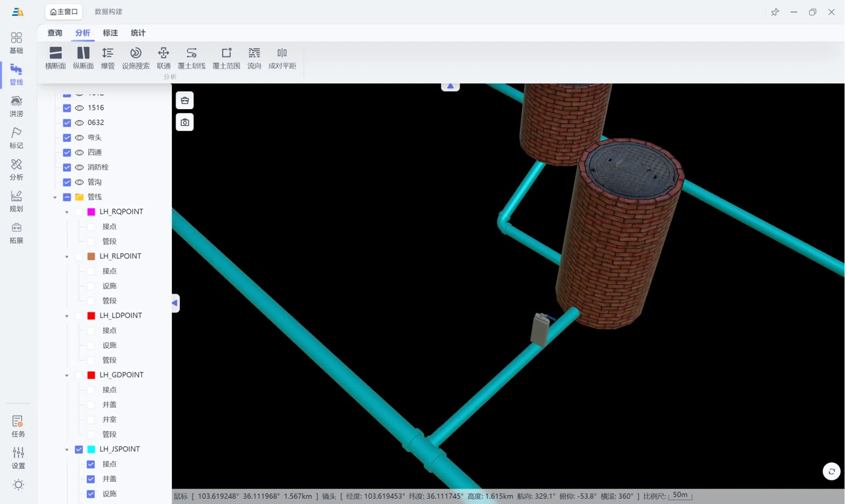Open the 管线 pipeline module in sidebar
845x504 pixels.
point(16,75)
